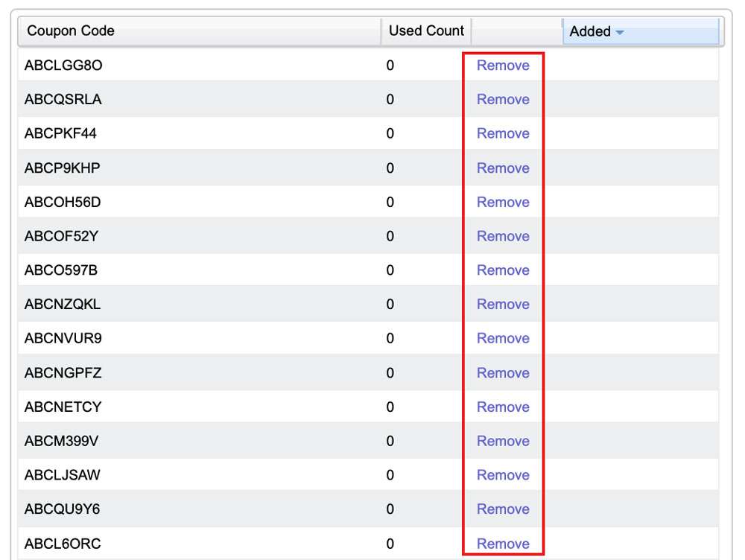Click used count 0 for ABCM399V
Image resolution: width=745 pixels, height=560 pixels.
pyautogui.click(x=390, y=442)
